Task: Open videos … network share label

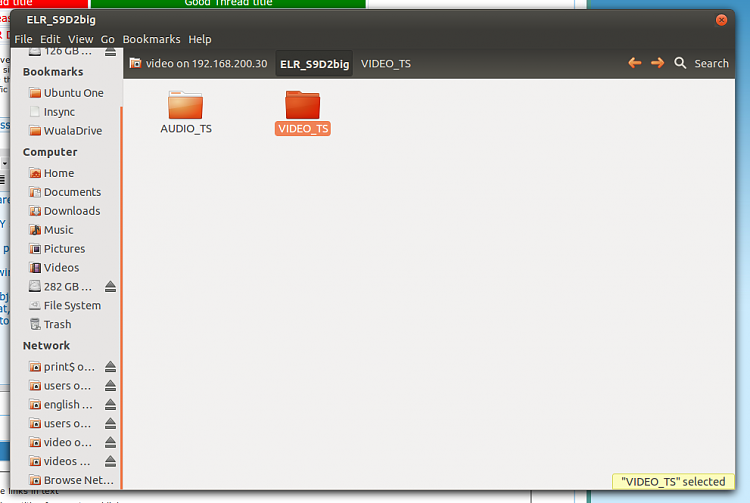Action: click(67, 461)
